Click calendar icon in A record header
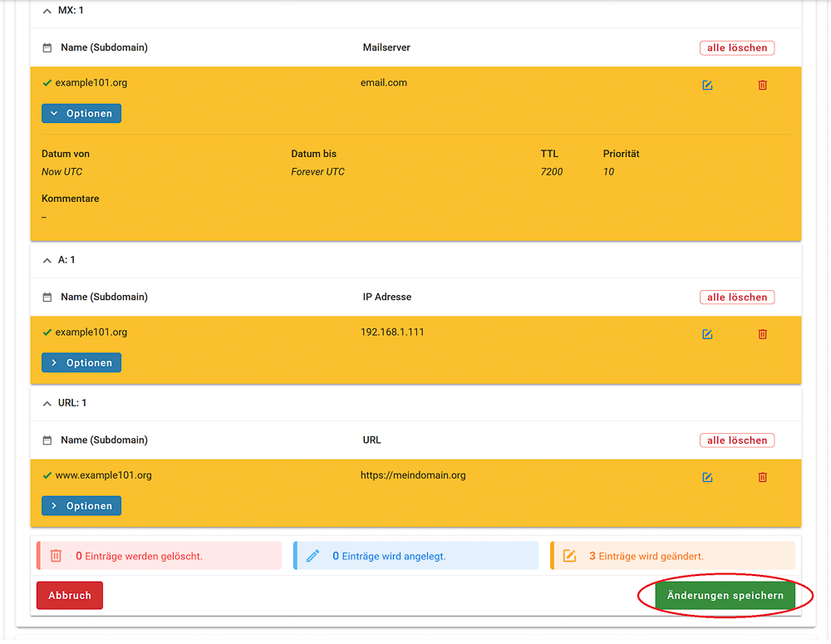The width and height of the screenshot is (831, 644). [x=47, y=297]
